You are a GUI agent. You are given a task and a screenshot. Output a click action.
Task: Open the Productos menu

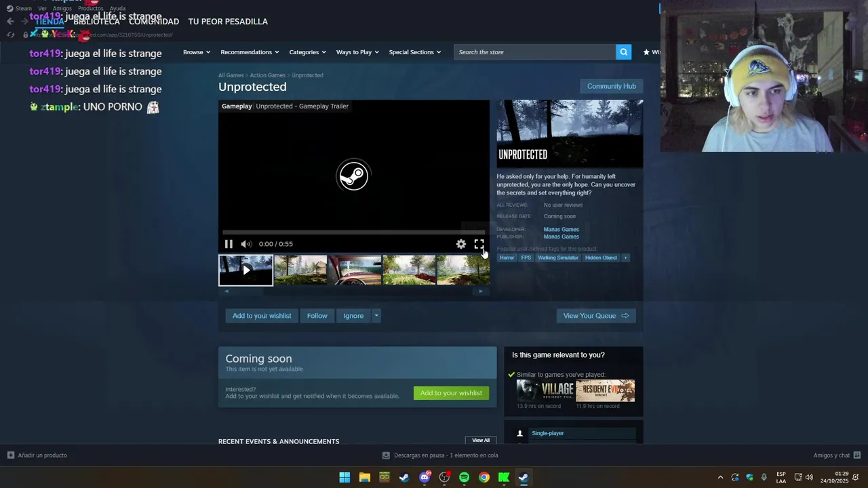click(x=91, y=9)
